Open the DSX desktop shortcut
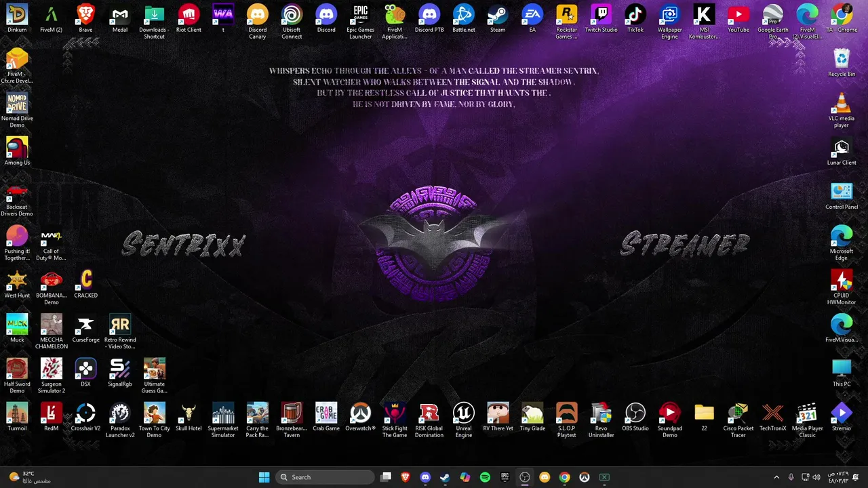Screen dimensions: 868x488 coord(85,372)
